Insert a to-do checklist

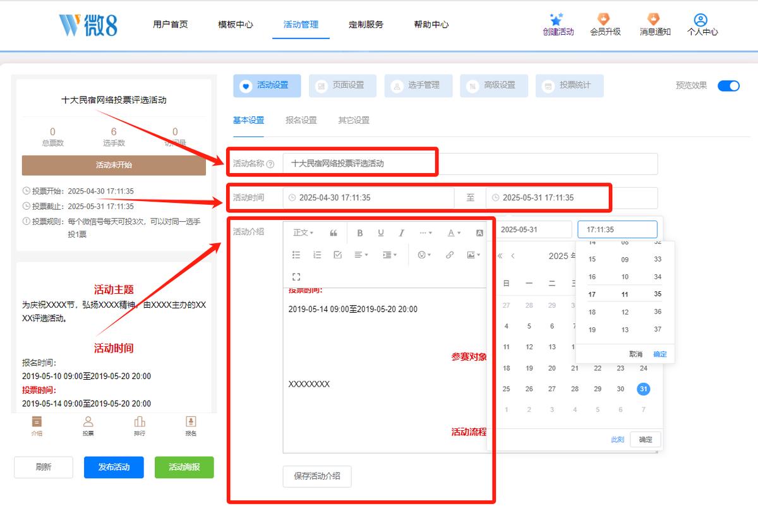(x=337, y=255)
